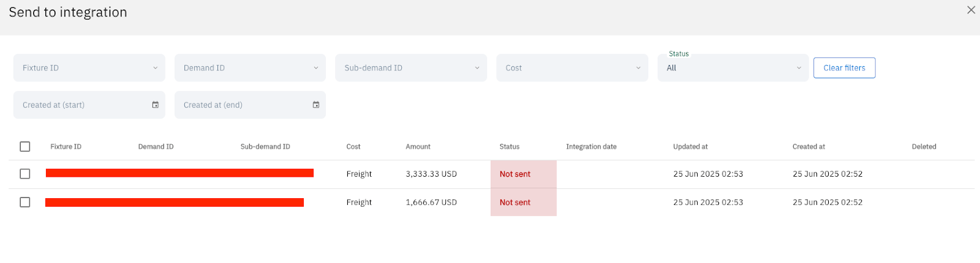The image size is (980, 263).
Task: Select the 1,666.67 USD row checkbox
Action: pyautogui.click(x=25, y=202)
